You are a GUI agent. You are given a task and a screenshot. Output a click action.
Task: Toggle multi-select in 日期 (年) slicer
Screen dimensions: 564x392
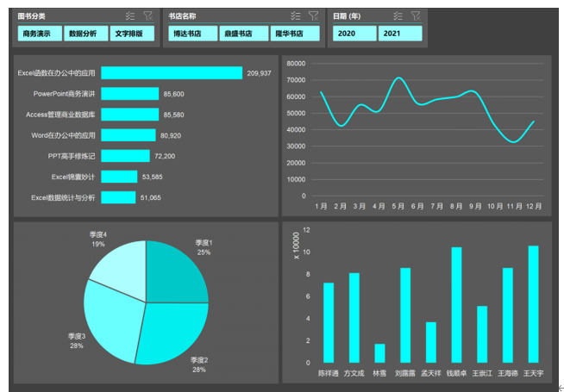click(x=398, y=16)
